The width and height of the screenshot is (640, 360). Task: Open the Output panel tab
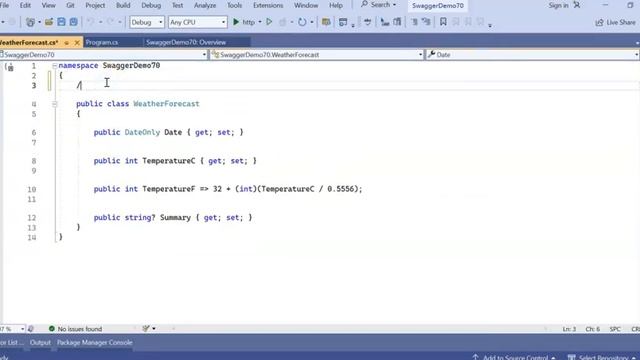[40, 342]
